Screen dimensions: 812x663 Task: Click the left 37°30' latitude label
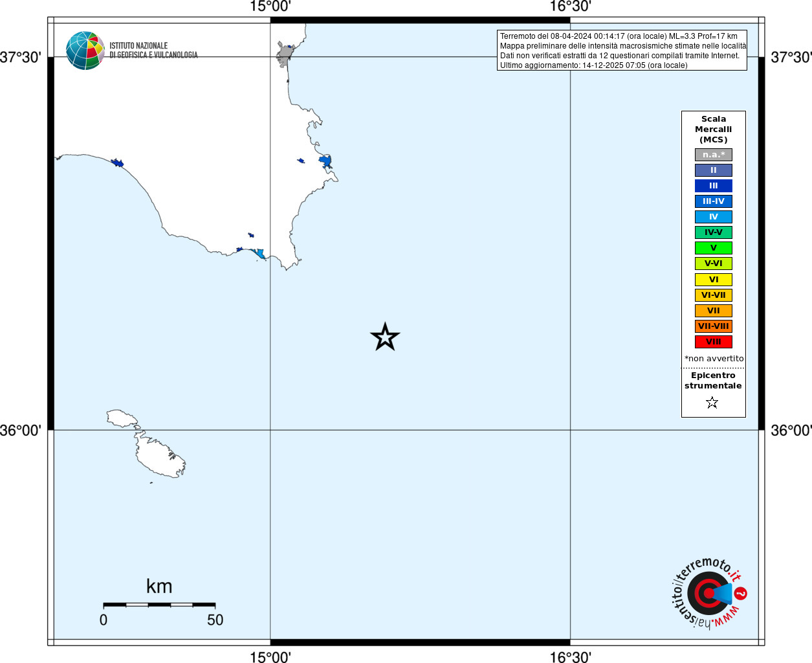click(x=21, y=57)
